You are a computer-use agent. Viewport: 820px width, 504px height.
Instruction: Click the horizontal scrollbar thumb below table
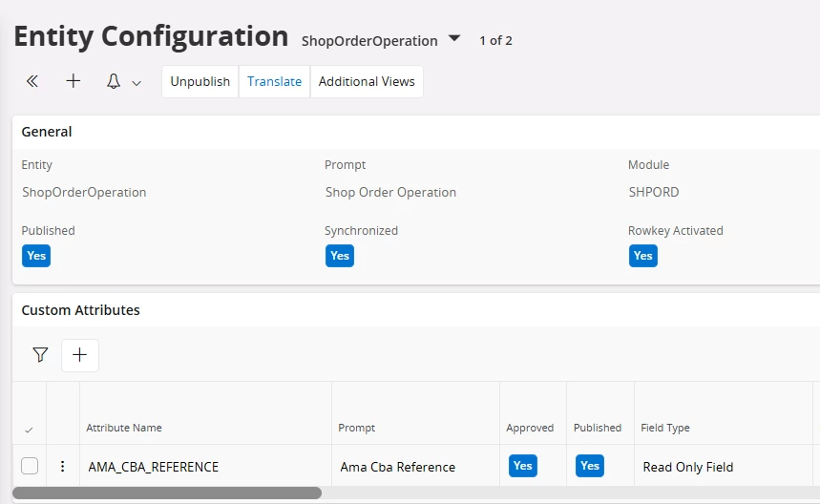click(x=167, y=493)
